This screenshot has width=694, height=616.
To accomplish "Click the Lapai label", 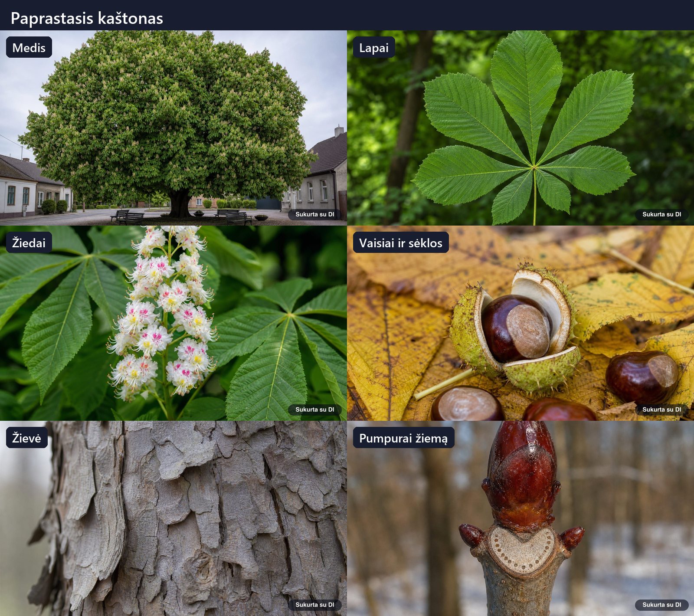I will [374, 47].
